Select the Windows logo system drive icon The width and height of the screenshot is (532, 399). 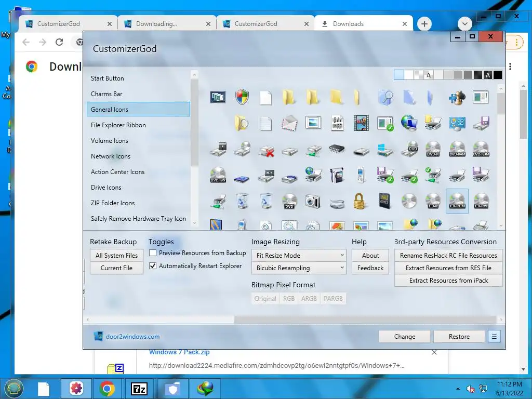coord(385,149)
